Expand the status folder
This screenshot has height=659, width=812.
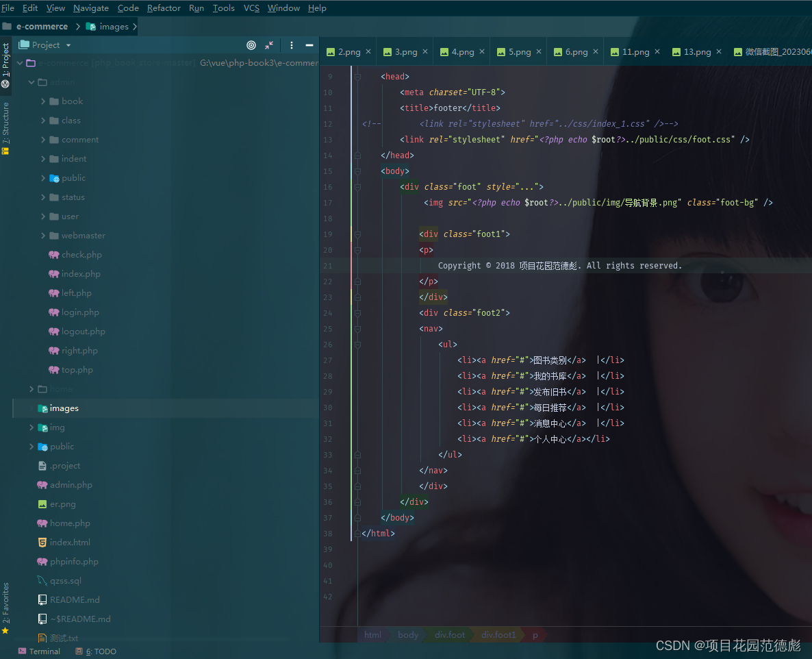[x=43, y=197]
